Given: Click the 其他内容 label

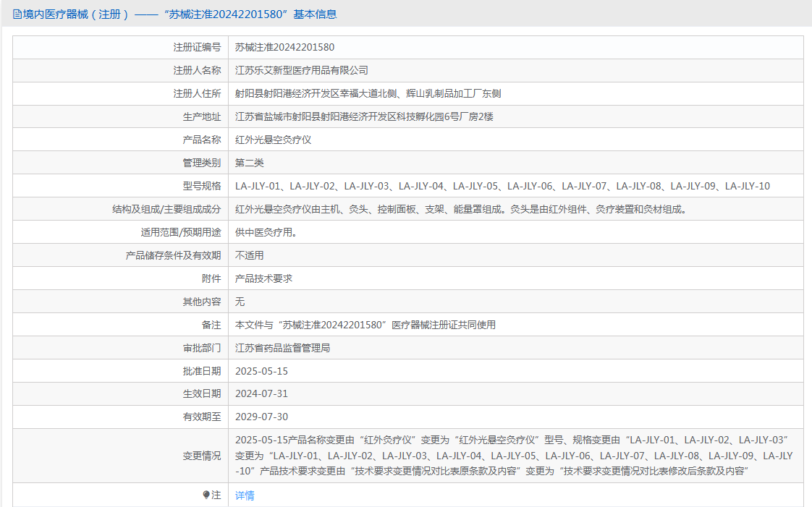Looking at the screenshot, I should (x=201, y=302).
